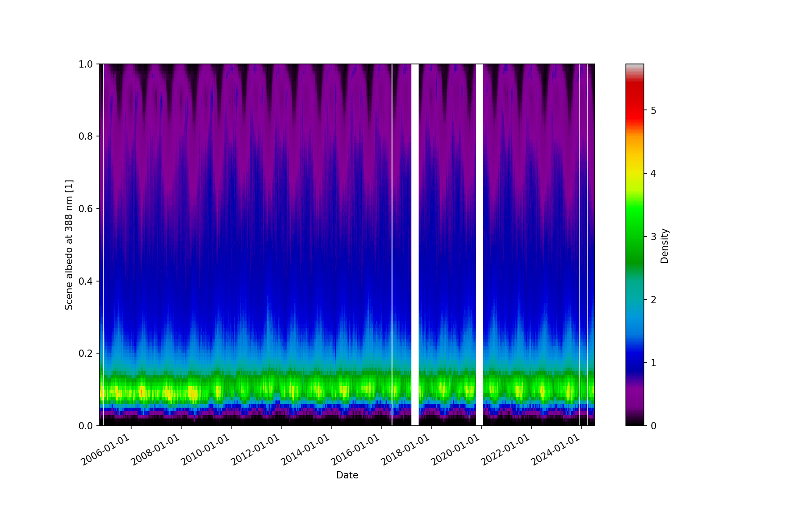Screen dimensions: 798x532
Task: Click the wide white data gap before 2020
Action: [x=479, y=245]
